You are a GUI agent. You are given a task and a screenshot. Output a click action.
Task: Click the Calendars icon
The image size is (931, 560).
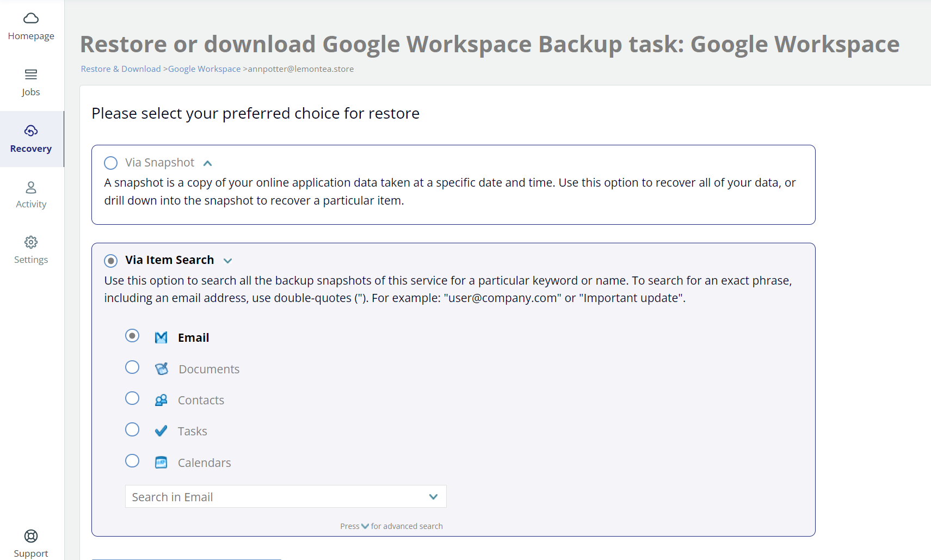point(161,463)
